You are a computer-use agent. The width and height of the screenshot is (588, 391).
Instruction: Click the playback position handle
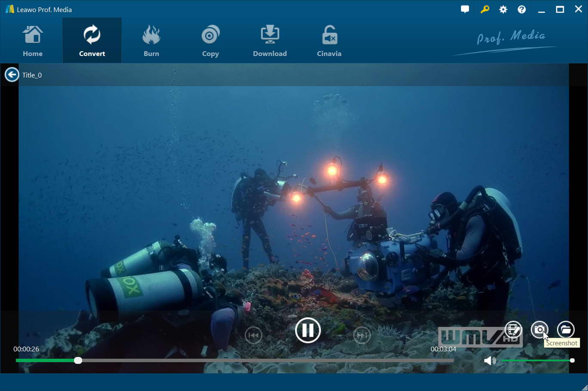[78, 360]
